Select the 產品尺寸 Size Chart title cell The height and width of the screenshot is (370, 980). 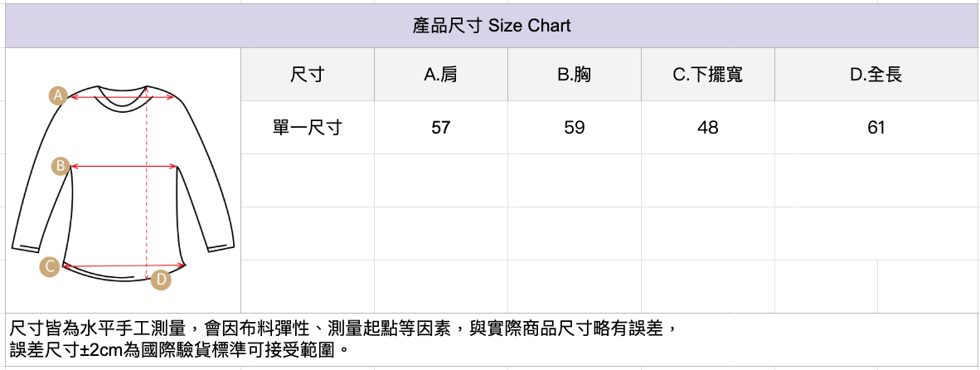492,26
